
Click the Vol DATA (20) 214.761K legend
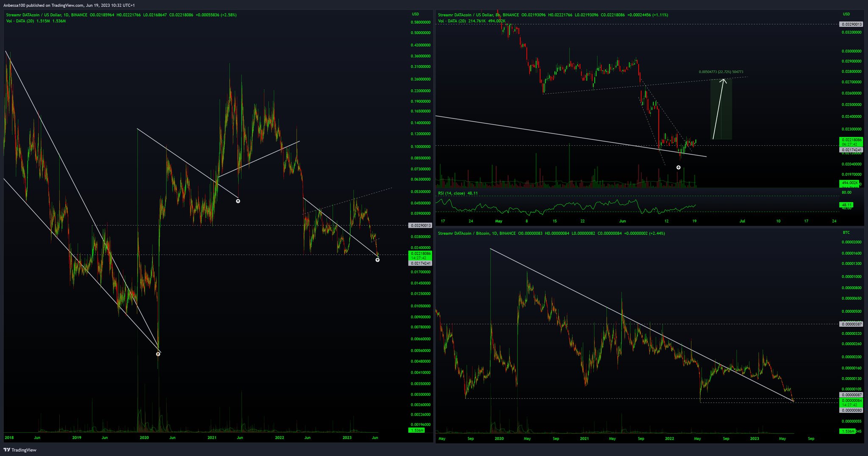(471, 21)
